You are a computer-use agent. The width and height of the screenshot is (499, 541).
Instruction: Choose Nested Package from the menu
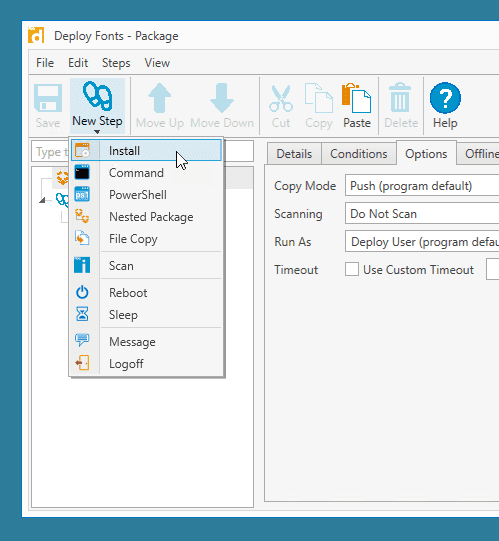[146, 217]
